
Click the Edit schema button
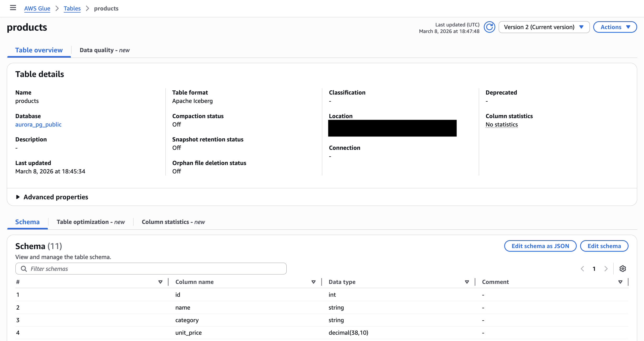click(604, 246)
